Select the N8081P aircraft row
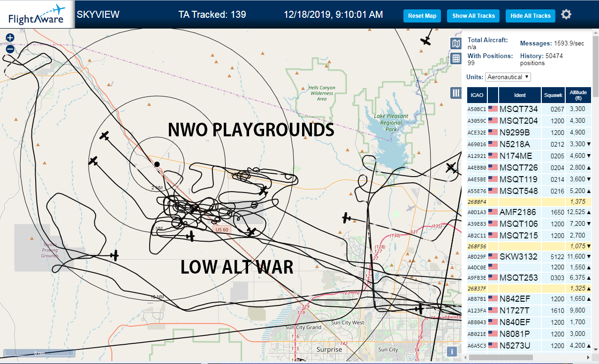 coord(529,334)
